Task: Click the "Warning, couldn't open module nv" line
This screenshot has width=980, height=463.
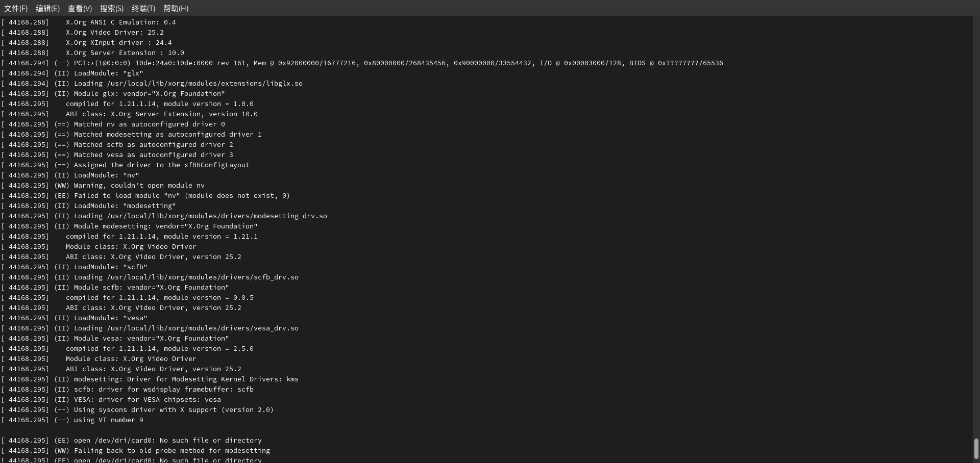Action: 139,186
